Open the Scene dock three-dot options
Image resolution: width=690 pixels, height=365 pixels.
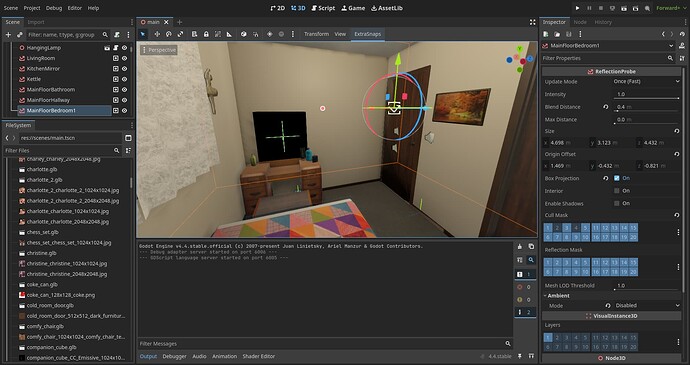coord(128,34)
